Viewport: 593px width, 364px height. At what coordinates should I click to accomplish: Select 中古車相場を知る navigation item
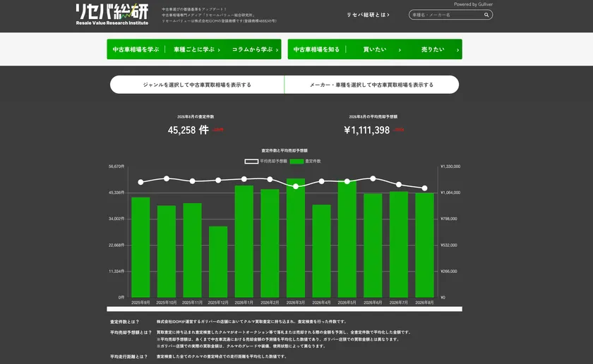[316, 49]
